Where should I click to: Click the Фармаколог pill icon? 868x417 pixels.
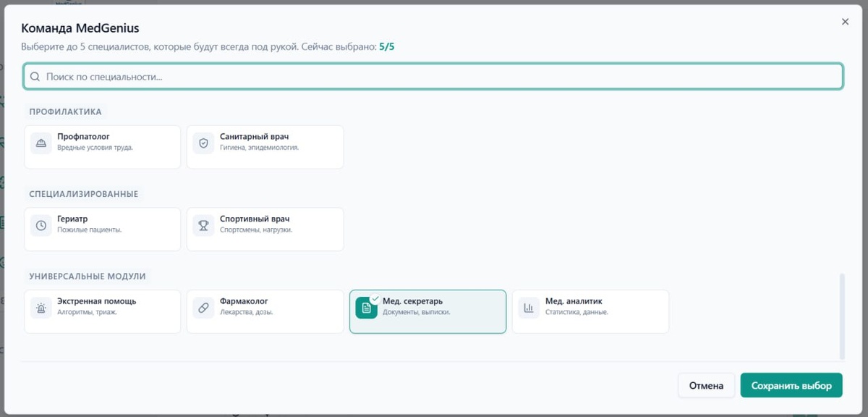(x=204, y=308)
